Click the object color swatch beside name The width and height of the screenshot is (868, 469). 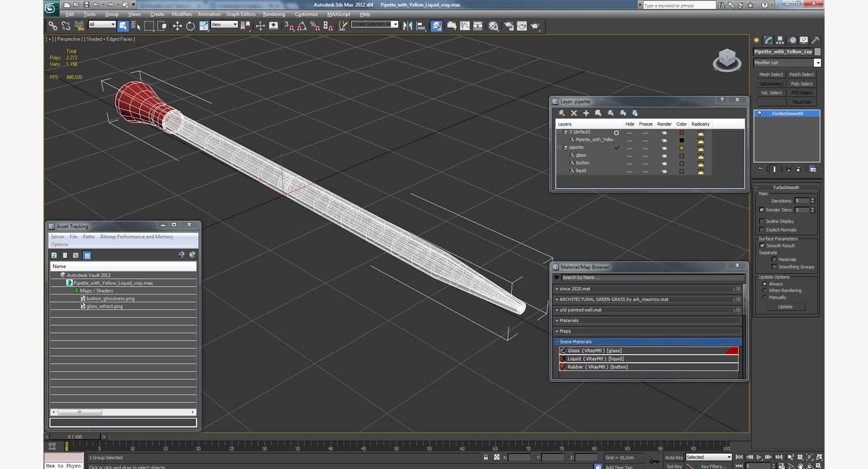818,52
